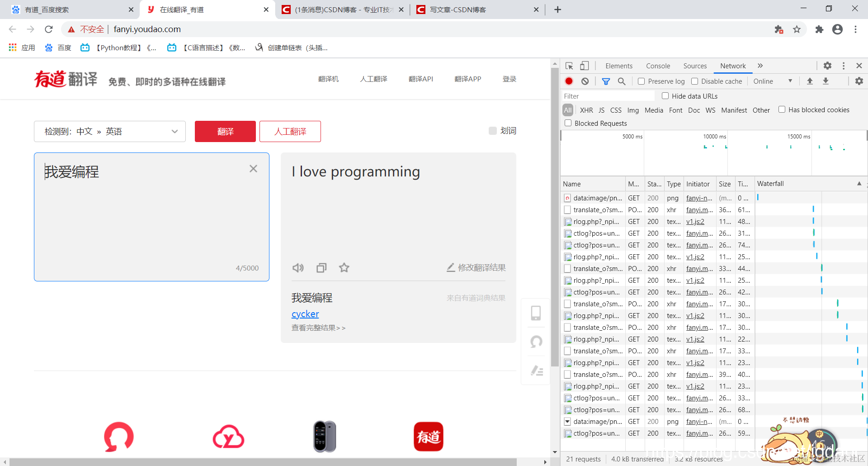Star the translation as a favorite
This screenshot has width=868, height=466.
point(344,267)
